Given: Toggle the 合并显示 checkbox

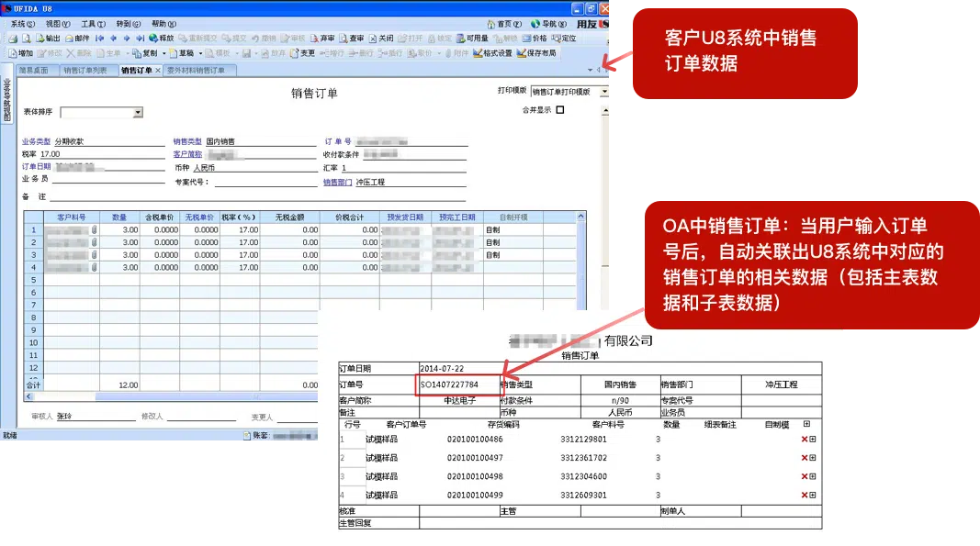Looking at the screenshot, I should (560, 110).
